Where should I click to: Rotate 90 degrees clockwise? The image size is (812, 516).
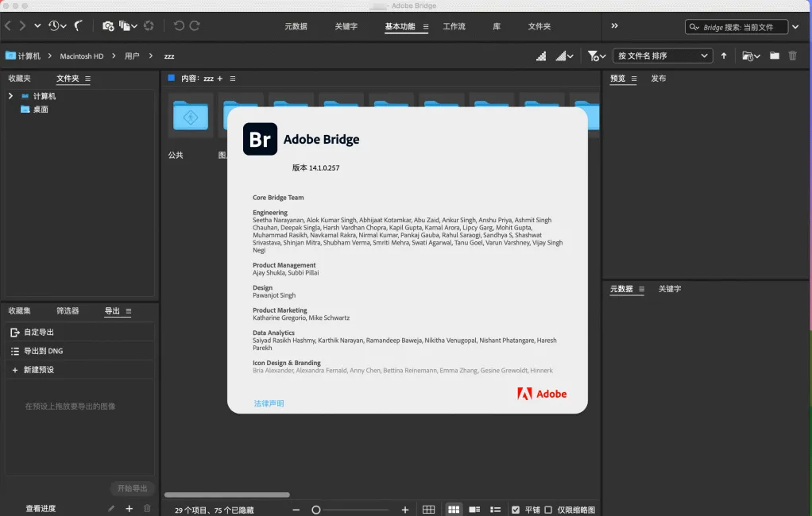pyautogui.click(x=195, y=26)
